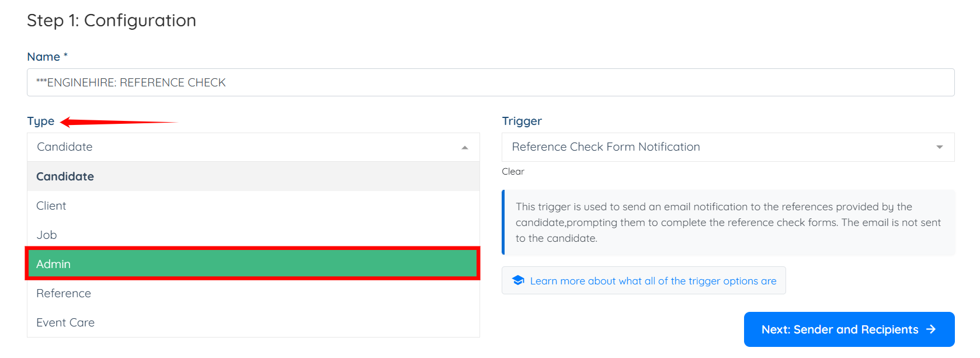Pick Job from the Type options
The image size is (980, 358).
click(47, 235)
